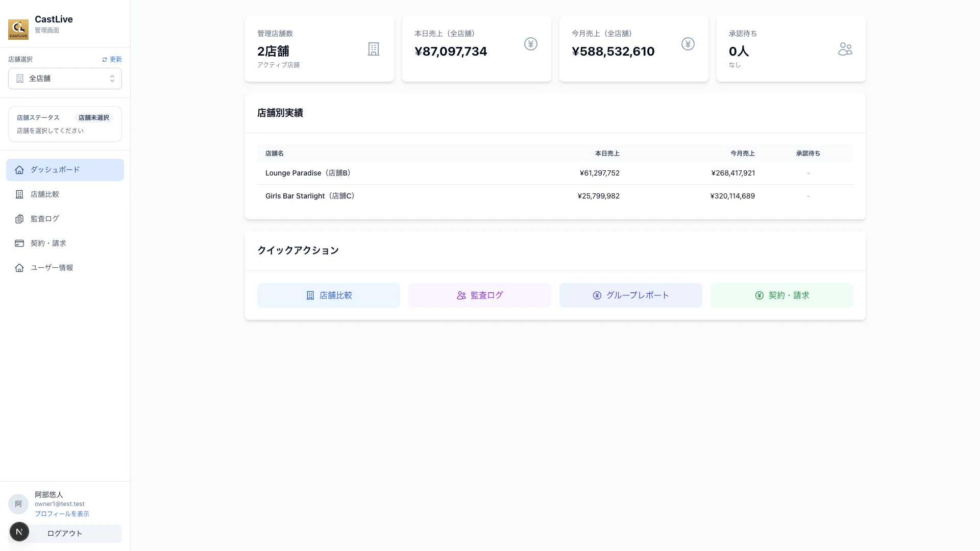Screen dimensions: 980x551
Task: Open 監査ログ sidebar item
Action: (x=65, y=219)
